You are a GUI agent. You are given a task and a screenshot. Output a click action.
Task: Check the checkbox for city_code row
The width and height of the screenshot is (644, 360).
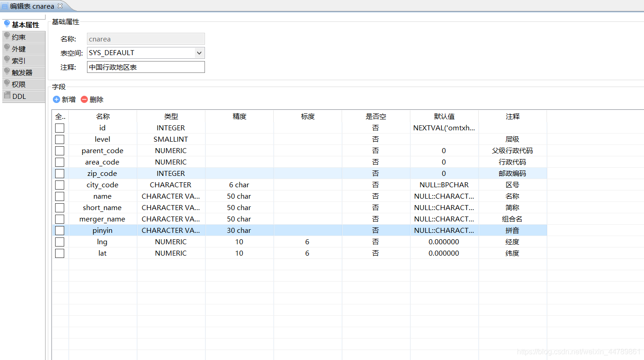click(x=60, y=185)
